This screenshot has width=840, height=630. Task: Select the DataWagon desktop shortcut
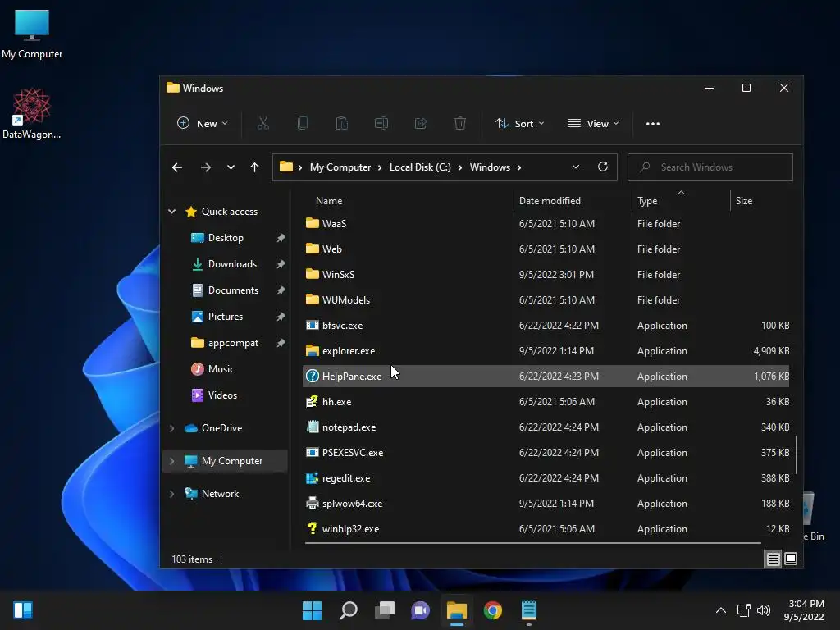(x=32, y=113)
